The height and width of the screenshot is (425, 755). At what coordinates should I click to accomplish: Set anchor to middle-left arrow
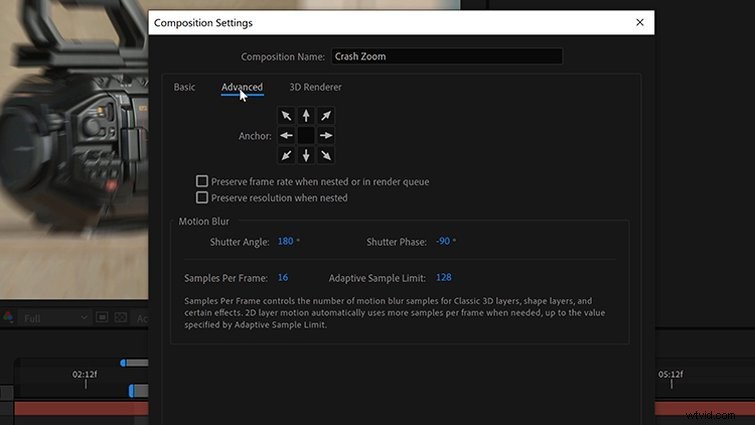(x=287, y=135)
